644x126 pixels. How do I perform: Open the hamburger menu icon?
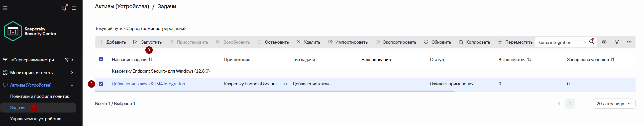tap(5, 8)
